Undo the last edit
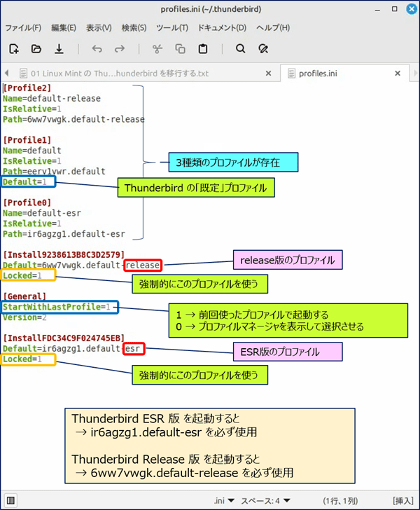 (97, 49)
